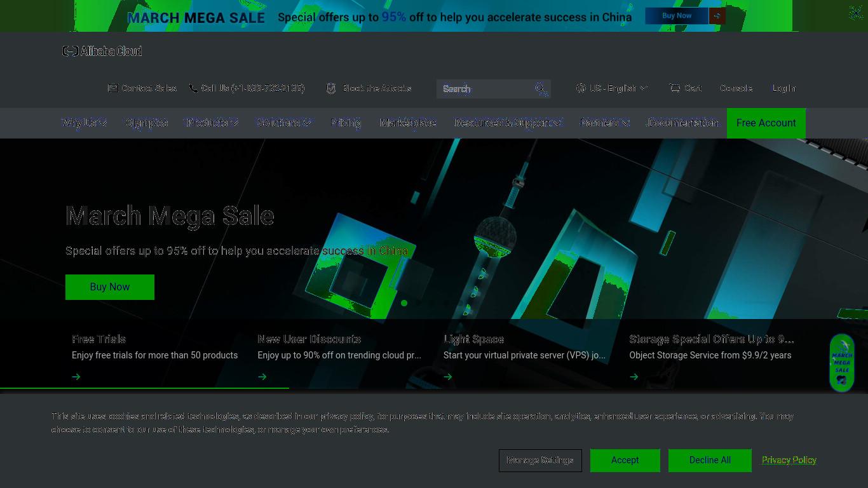Click the March Mega Sale hero title
This screenshot has width=868, height=488.
(x=170, y=216)
